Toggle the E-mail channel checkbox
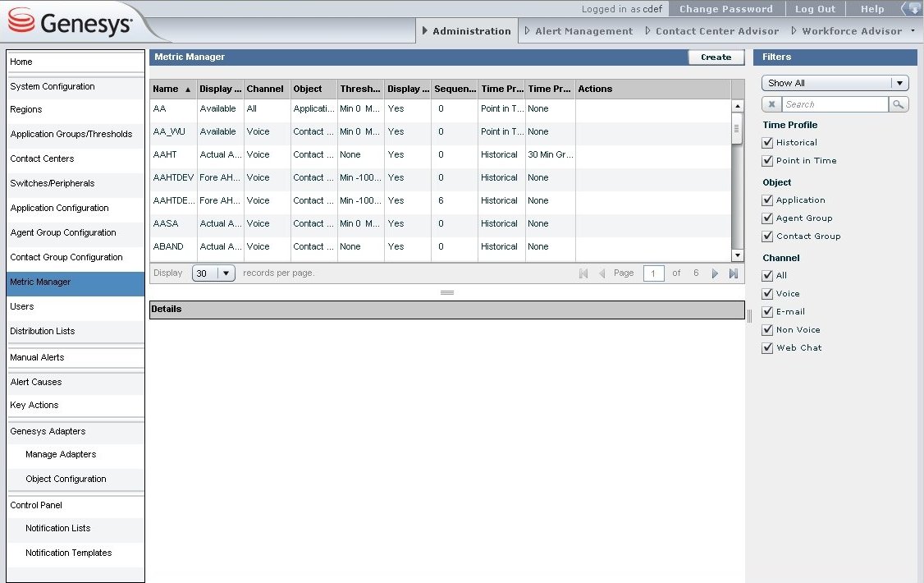Screen dimensions: 924x583 pyautogui.click(x=767, y=312)
